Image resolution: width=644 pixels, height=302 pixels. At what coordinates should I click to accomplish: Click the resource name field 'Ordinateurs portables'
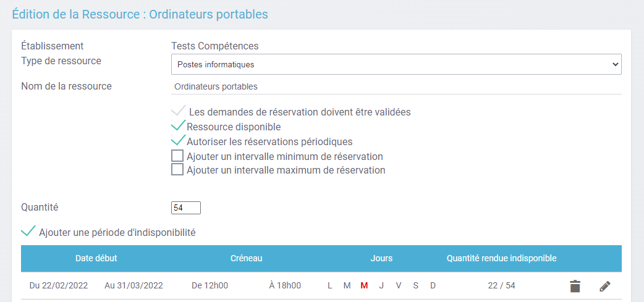[396, 86]
